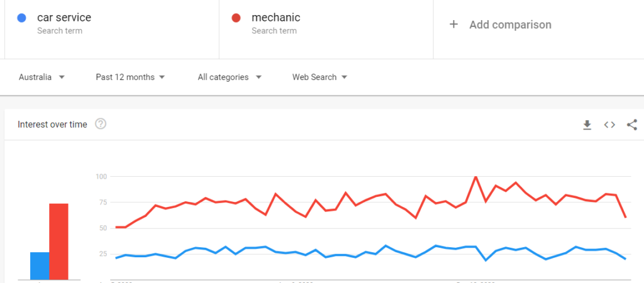This screenshot has height=283, width=644.
Task: Edit the mechanic search term
Action: coord(275,18)
